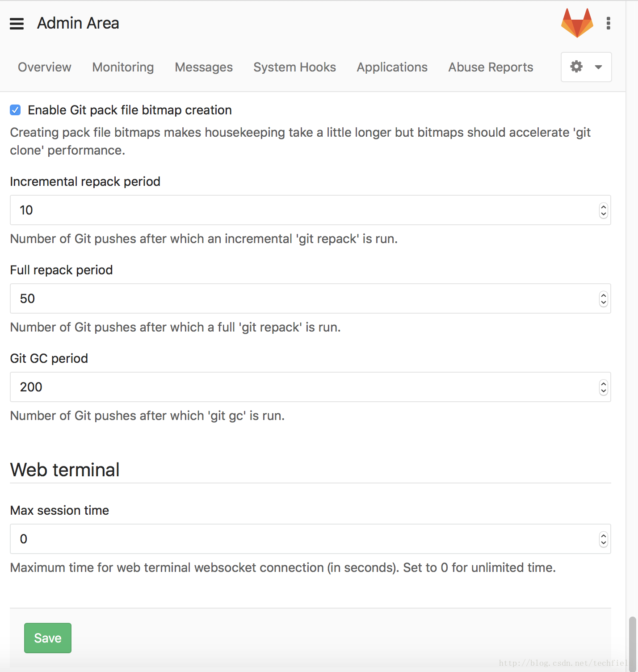This screenshot has height=672, width=638.
Task: Open the Monitoring tab
Action: tap(123, 67)
